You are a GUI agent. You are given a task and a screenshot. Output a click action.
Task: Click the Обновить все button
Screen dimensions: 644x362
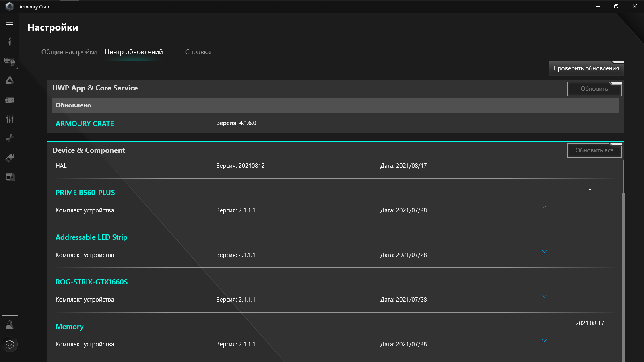[594, 150]
